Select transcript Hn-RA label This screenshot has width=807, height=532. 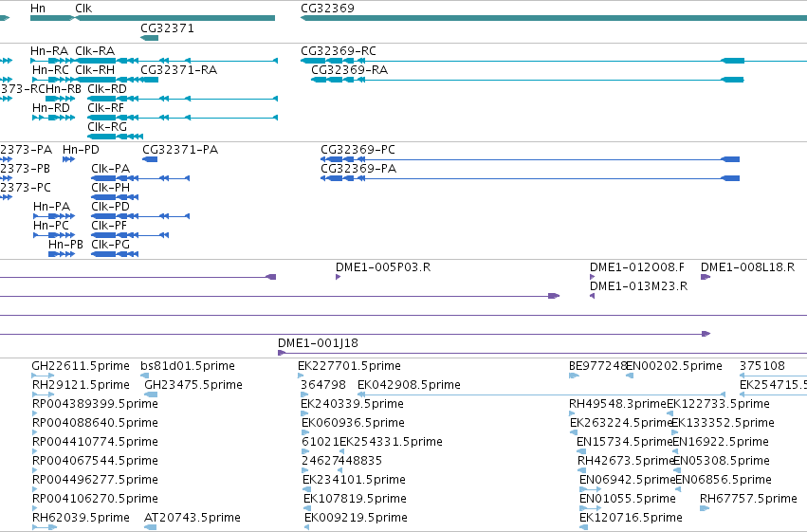click(x=49, y=51)
